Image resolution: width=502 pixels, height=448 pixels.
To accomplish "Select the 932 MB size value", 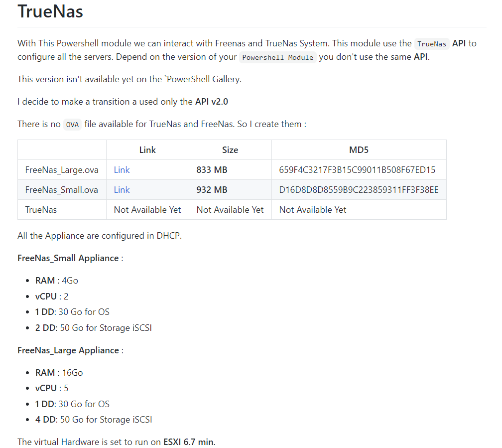I will [212, 190].
